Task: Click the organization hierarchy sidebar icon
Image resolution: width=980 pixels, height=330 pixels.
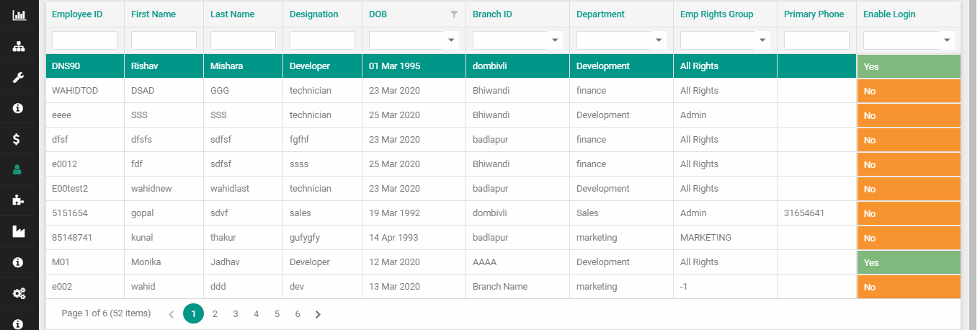Action: (x=19, y=46)
